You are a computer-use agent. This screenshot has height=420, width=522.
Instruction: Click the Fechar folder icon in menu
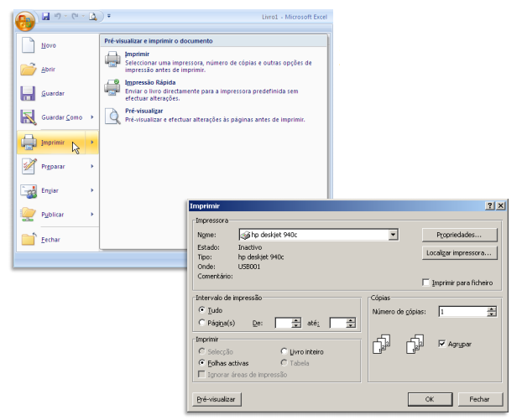coord(28,240)
